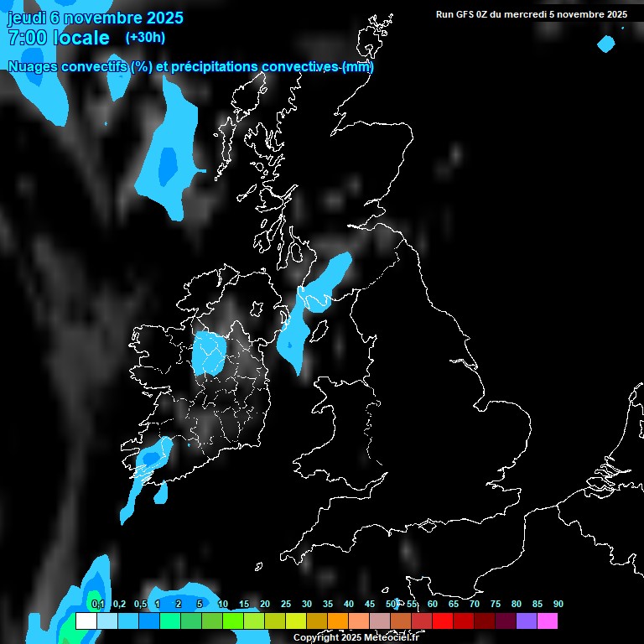Click the bright green swatch between 10 and 15
This screenshot has height=644, width=644.
coord(232,621)
